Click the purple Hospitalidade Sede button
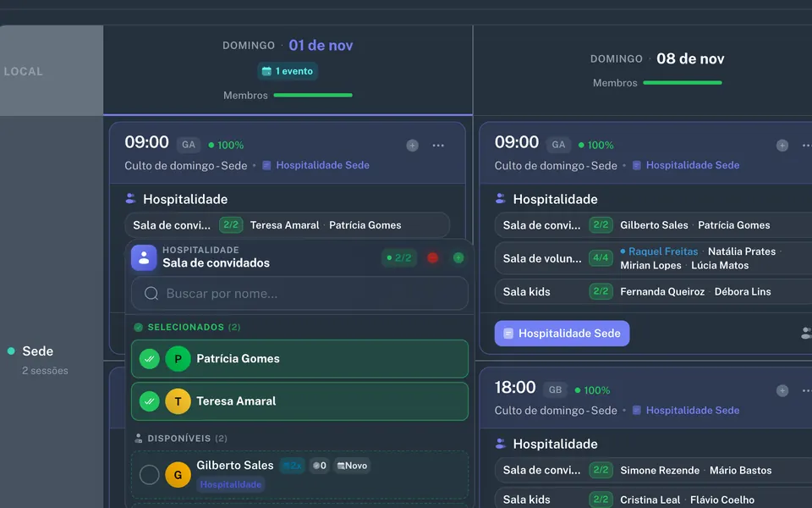The width and height of the screenshot is (812, 508). (562, 334)
